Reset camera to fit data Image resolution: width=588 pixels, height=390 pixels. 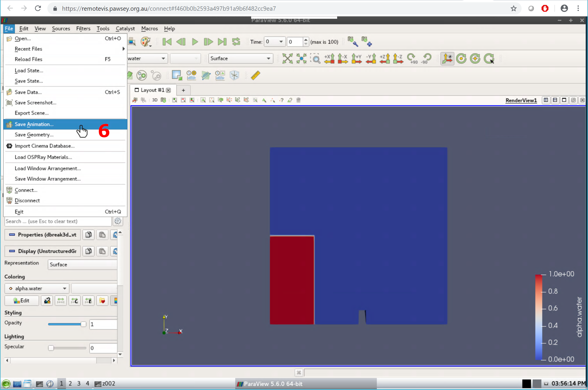288,59
